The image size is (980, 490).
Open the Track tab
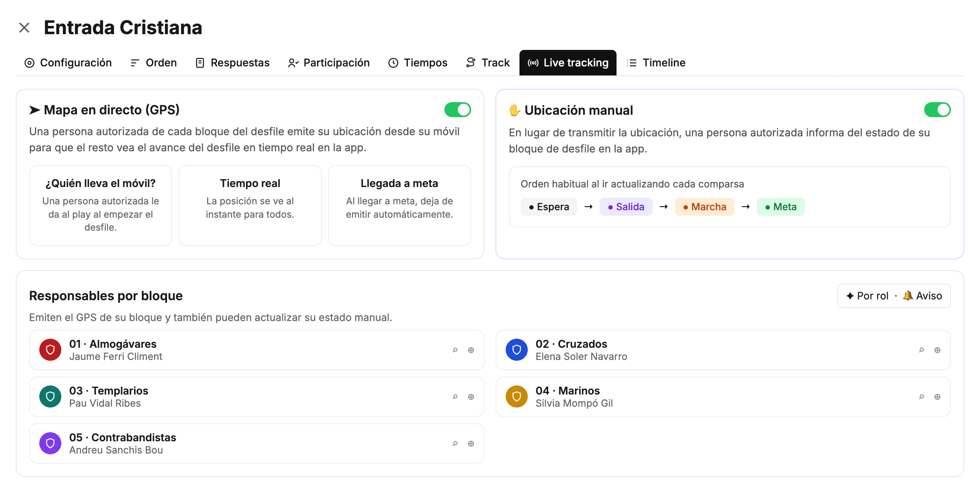point(488,63)
